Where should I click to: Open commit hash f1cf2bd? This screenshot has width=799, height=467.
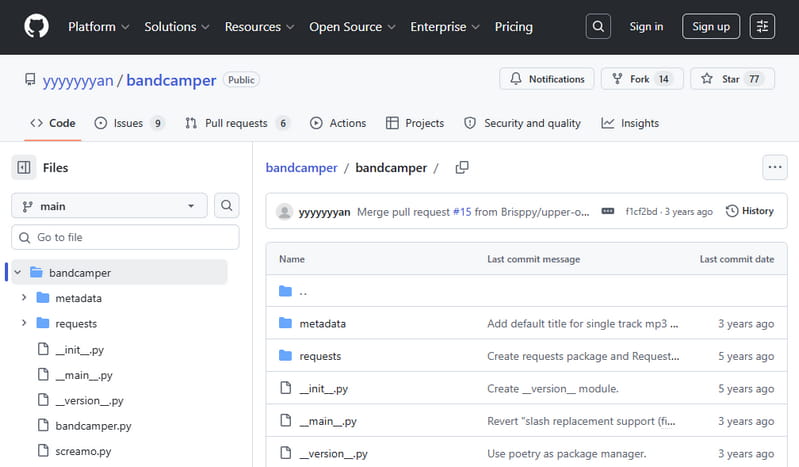pos(641,212)
